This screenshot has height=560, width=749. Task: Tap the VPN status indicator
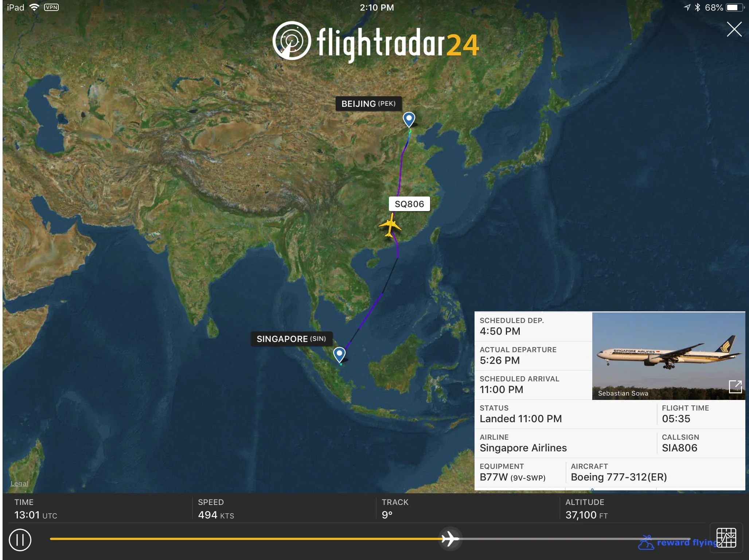point(51,7)
